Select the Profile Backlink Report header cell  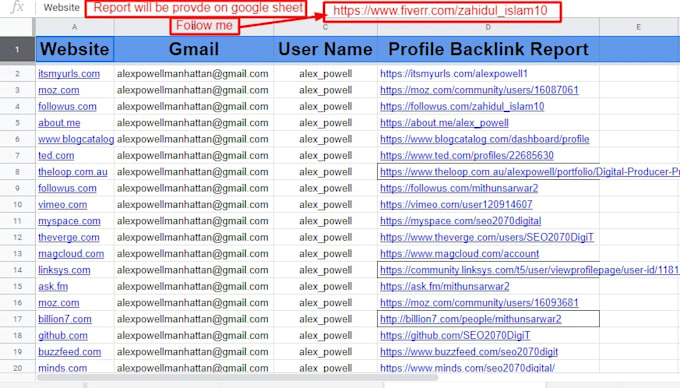tap(488, 49)
